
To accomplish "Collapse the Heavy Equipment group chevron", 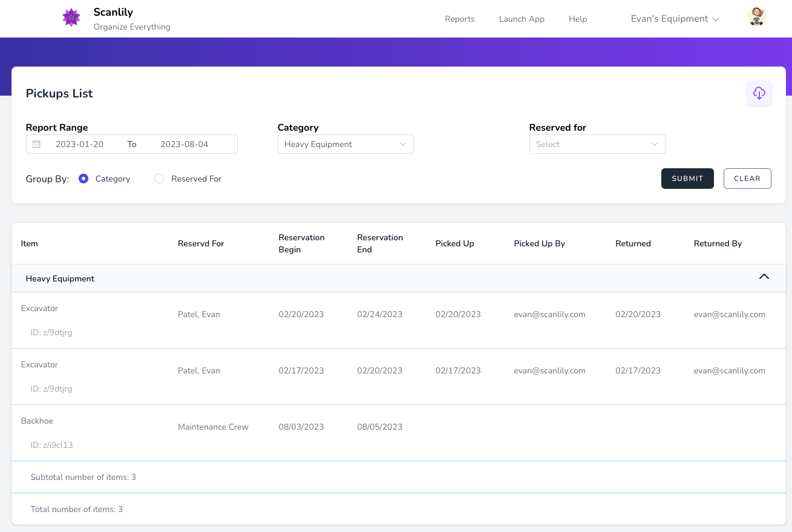I will (x=764, y=277).
